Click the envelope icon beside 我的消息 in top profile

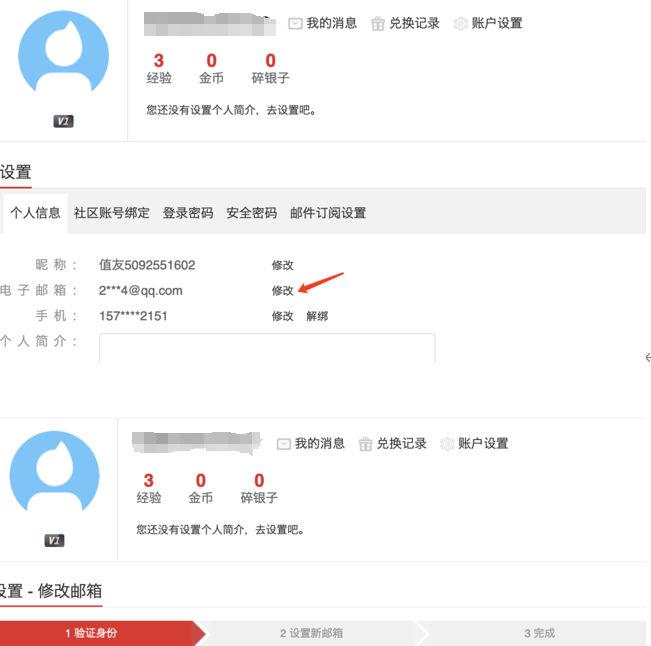pos(295,24)
